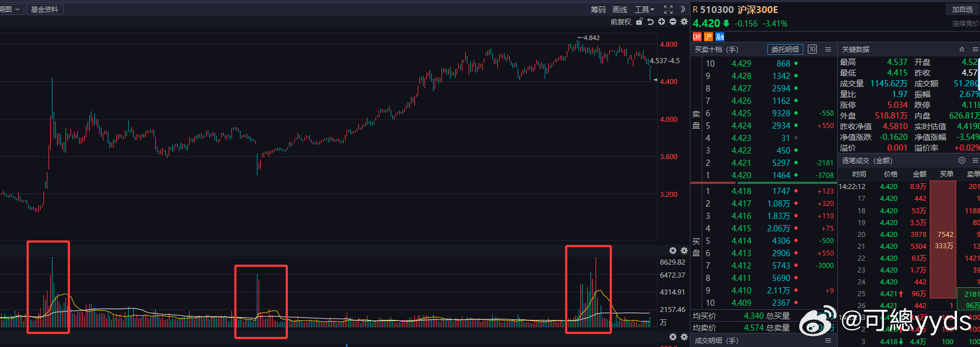The width and height of the screenshot is (980, 347).
Task: Click the 量比 value 1.97
Action: click(900, 94)
